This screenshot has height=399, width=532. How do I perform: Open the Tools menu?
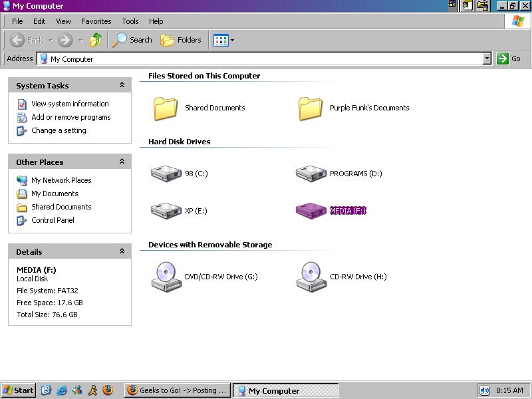click(130, 21)
